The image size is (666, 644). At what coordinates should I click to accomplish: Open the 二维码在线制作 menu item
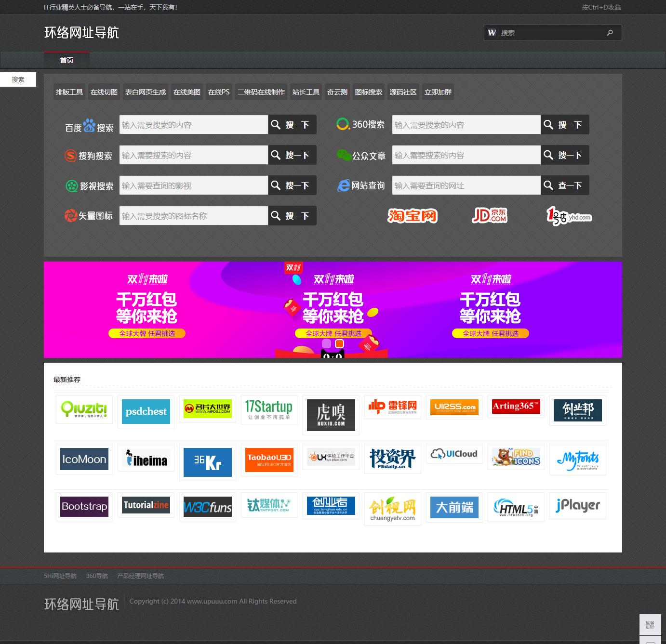point(261,92)
